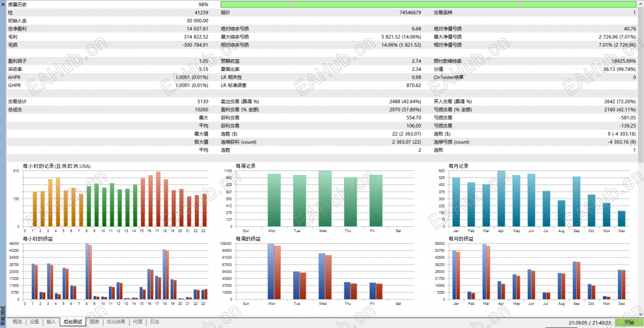Image resolution: width=644 pixels, height=328 pixels.
Task: Open the 代理 tab
Action: 138,322
